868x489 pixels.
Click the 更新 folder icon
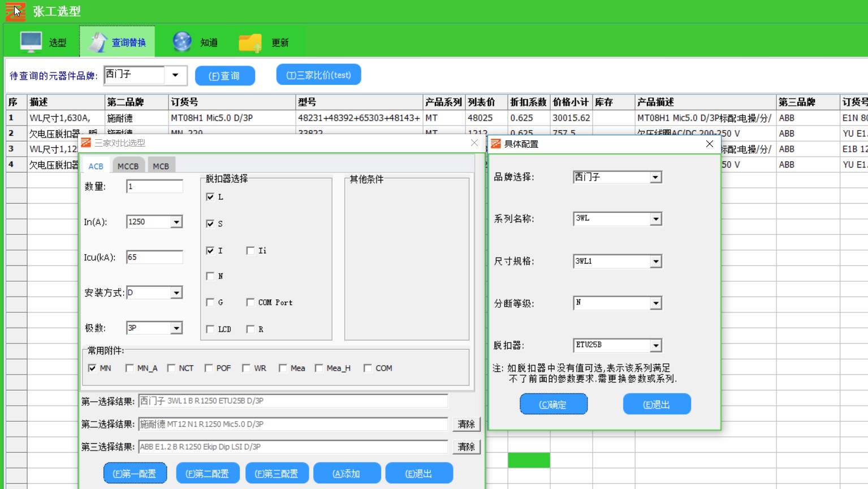pyautogui.click(x=250, y=42)
